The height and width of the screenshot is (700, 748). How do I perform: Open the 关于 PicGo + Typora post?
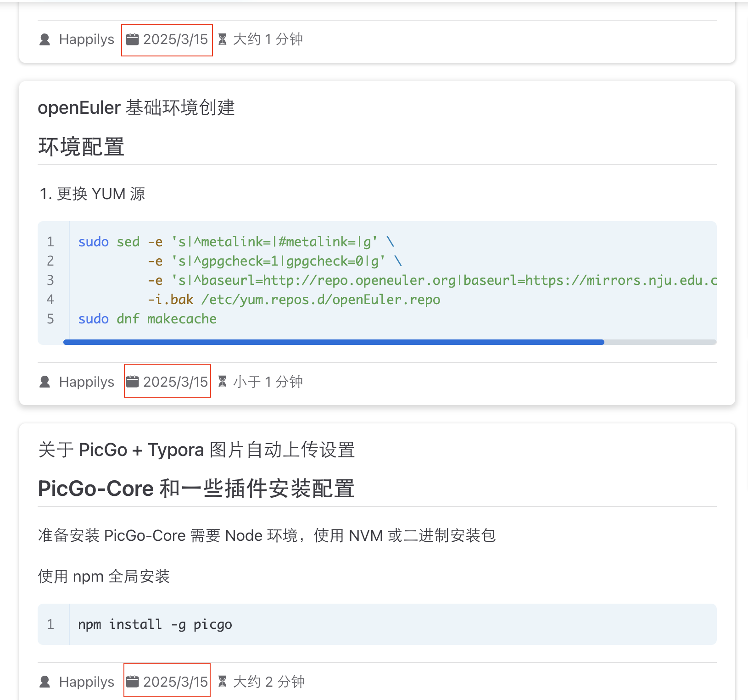196,450
